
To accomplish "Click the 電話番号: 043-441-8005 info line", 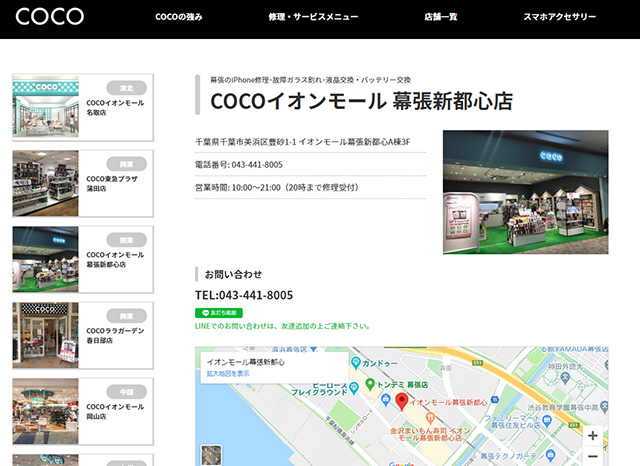I will pyautogui.click(x=239, y=165).
